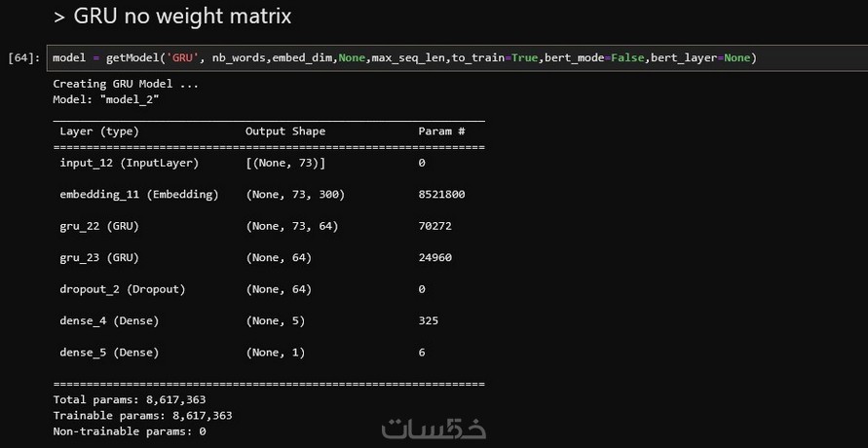Click inside the getModel code cell input

click(457, 58)
